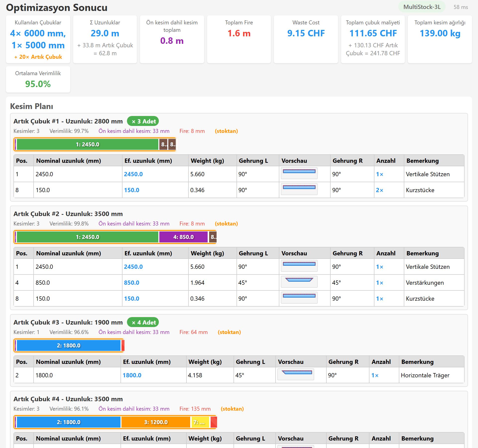This screenshot has width=478, height=448.
Task: Open the 850.0 effective length link
Action: tap(132, 283)
